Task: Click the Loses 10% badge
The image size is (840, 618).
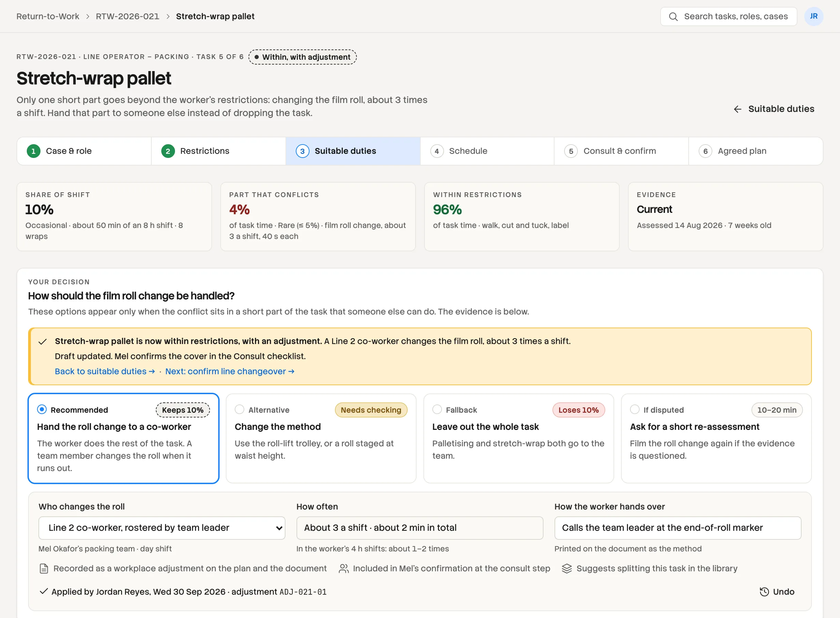Action: pyautogui.click(x=578, y=410)
